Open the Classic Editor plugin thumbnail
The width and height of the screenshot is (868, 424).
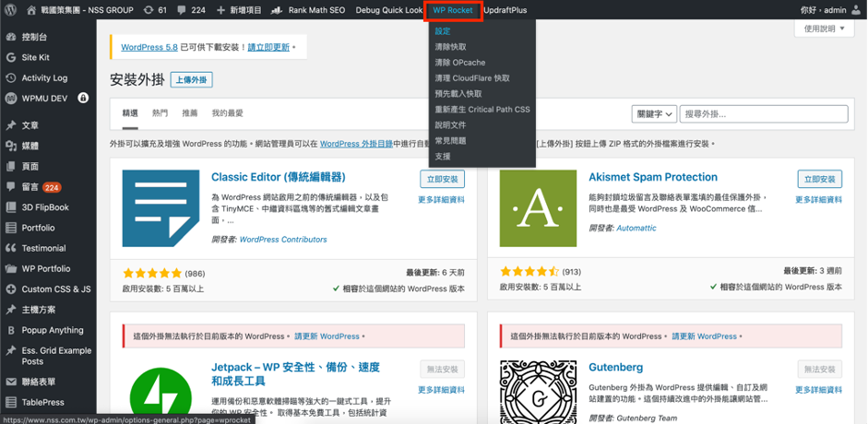[161, 208]
